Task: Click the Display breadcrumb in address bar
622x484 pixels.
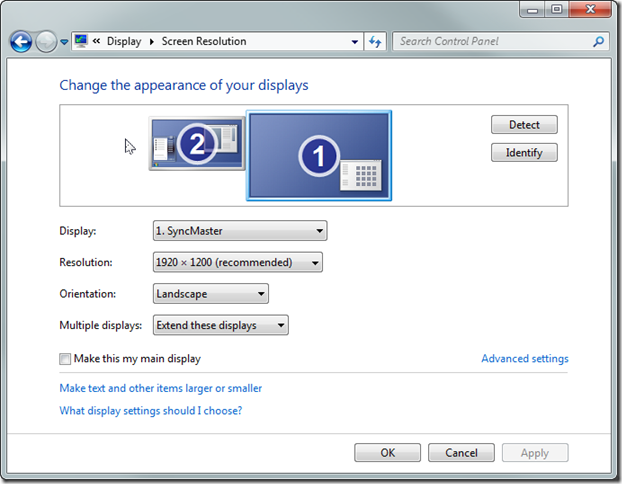Action: tap(124, 42)
